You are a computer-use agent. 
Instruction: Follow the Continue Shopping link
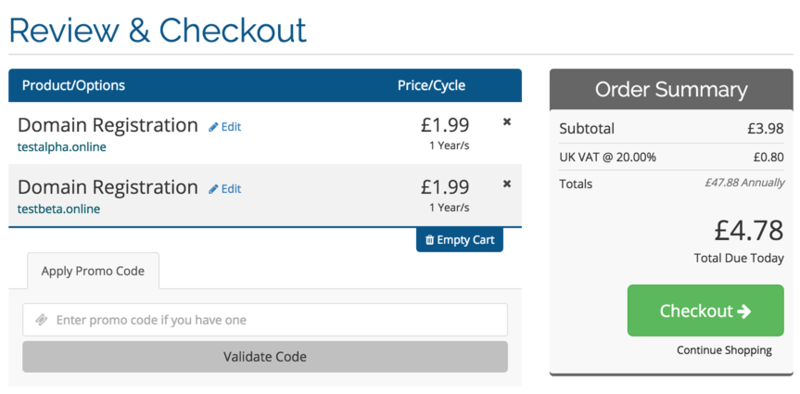coord(724,351)
